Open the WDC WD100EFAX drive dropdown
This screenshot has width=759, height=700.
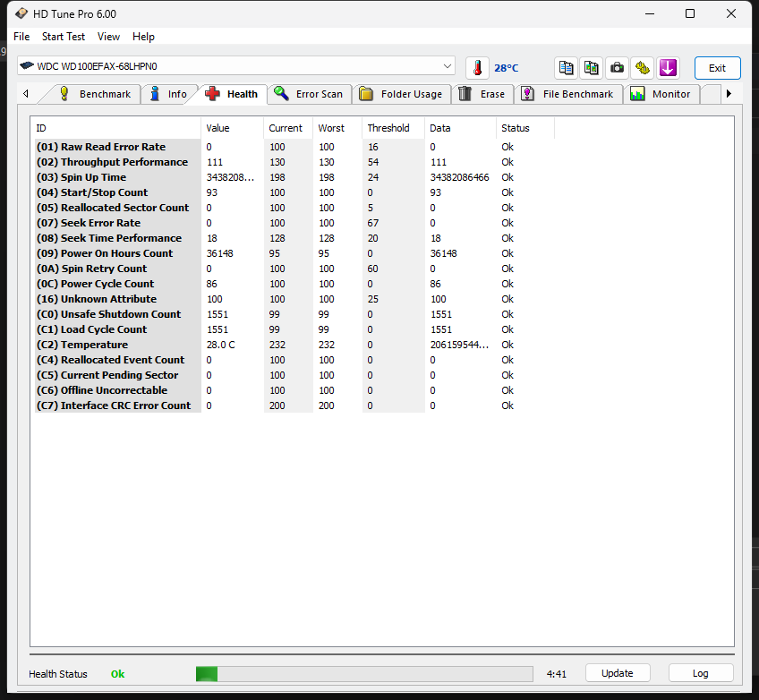point(236,66)
